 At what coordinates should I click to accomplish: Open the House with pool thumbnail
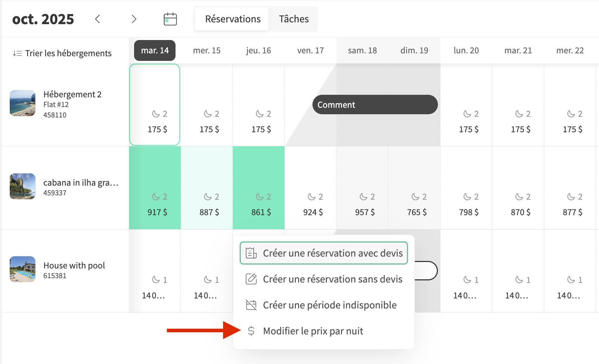(x=22, y=269)
